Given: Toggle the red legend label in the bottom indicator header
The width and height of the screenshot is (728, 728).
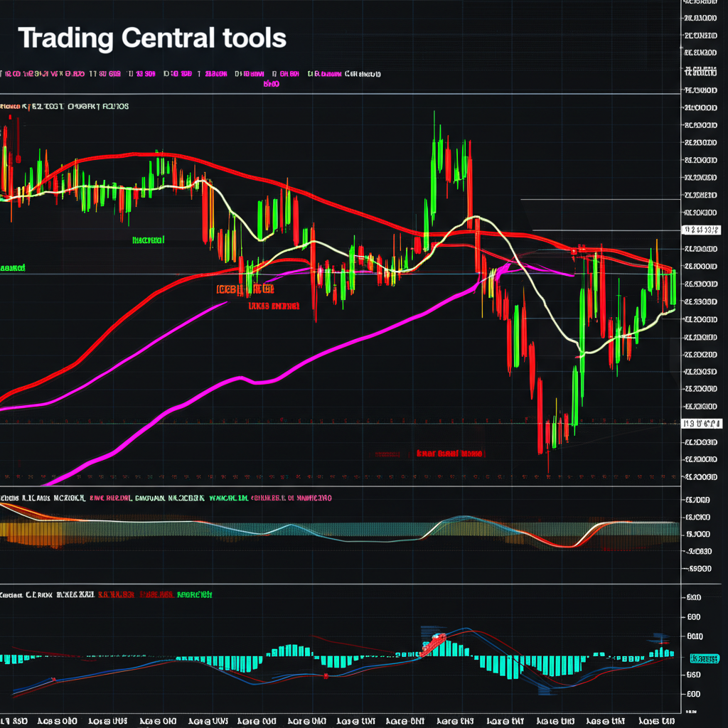Looking at the screenshot, I should click(x=118, y=594).
